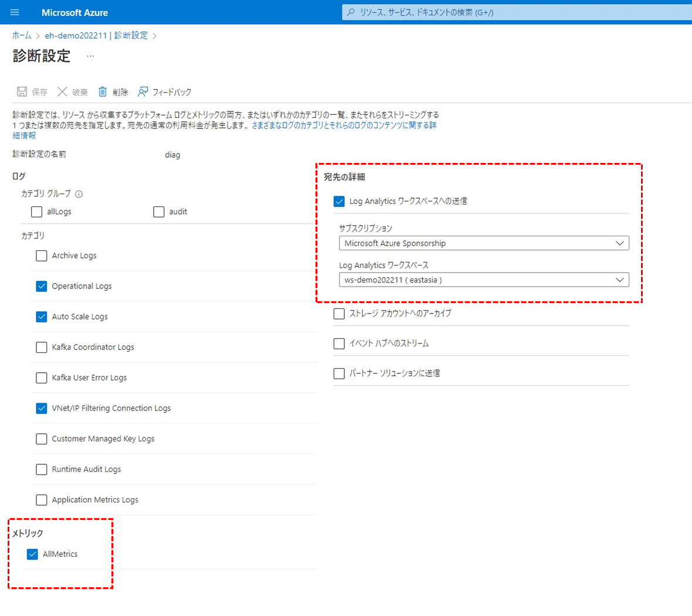
Task: Enable Kafka User Error Logs
Action: point(42,378)
